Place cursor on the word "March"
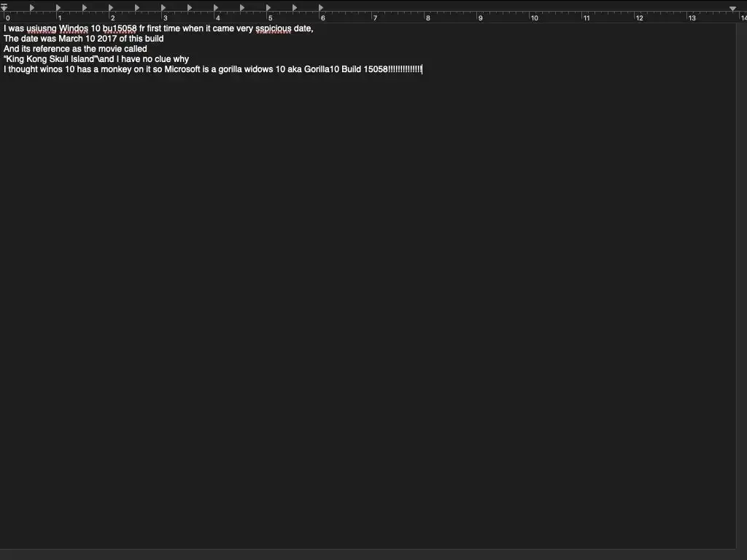This screenshot has height=560, width=747. click(x=71, y=39)
